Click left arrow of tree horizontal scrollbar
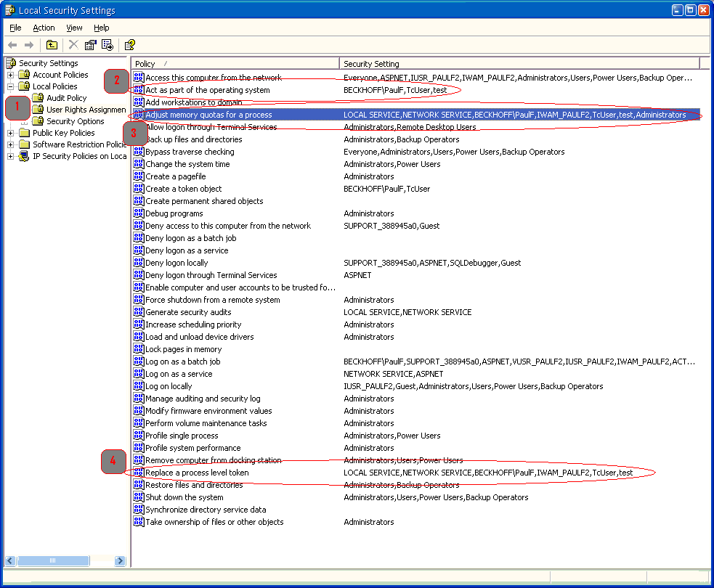Screen dimensions: 714x588 [10, 560]
